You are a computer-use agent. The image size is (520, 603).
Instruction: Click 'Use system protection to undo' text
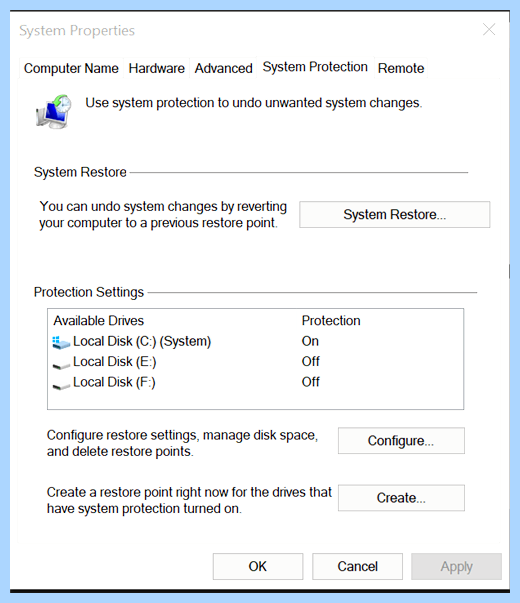[253, 103]
